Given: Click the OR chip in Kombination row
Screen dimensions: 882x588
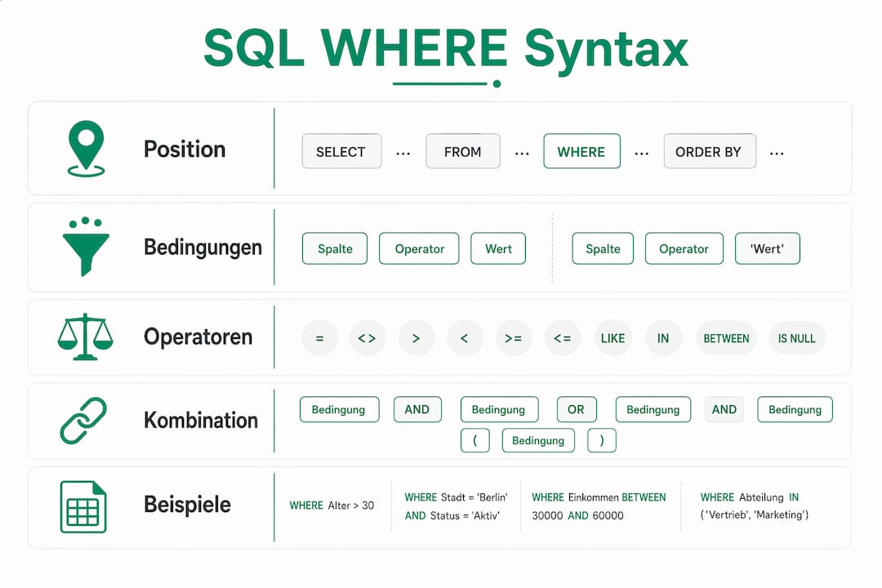Looking at the screenshot, I should pyautogui.click(x=577, y=410).
